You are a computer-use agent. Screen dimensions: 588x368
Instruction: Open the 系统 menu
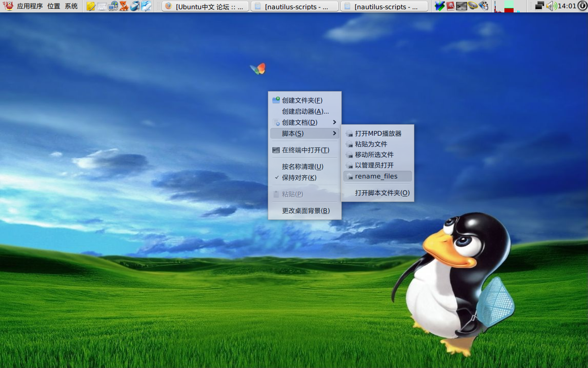71,6
